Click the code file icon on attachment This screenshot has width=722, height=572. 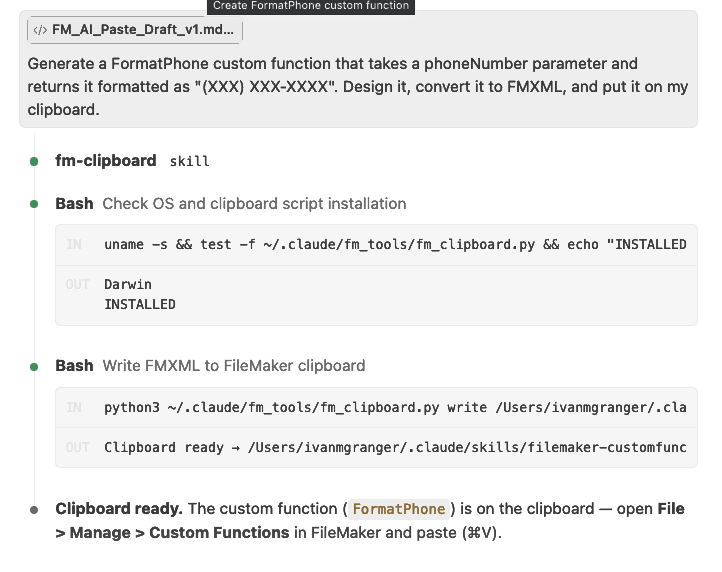point(40,30)
